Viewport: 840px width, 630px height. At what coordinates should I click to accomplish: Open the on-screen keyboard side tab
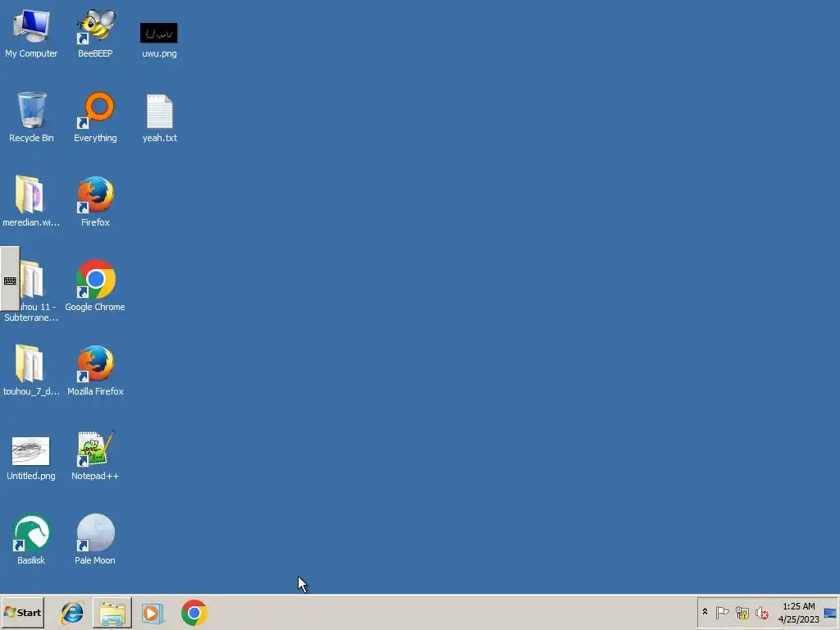point(10,279)
